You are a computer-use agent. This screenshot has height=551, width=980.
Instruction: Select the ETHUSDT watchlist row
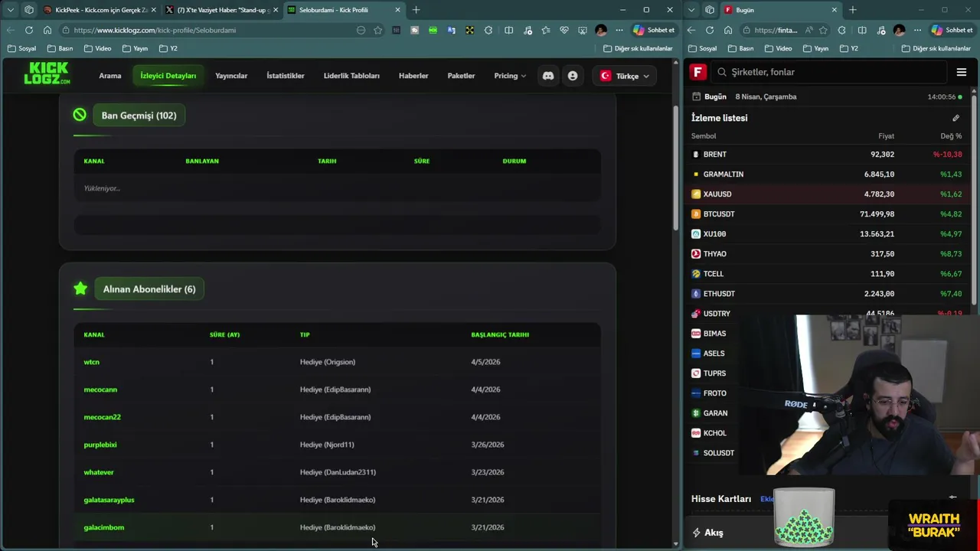[827, 293]
